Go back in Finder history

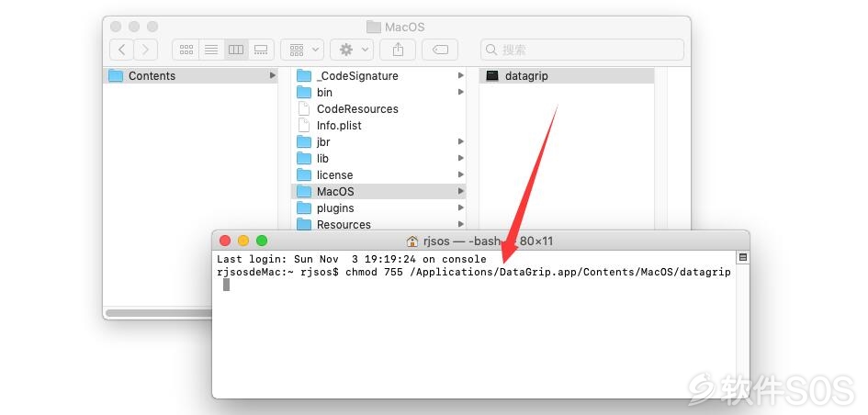122,50
